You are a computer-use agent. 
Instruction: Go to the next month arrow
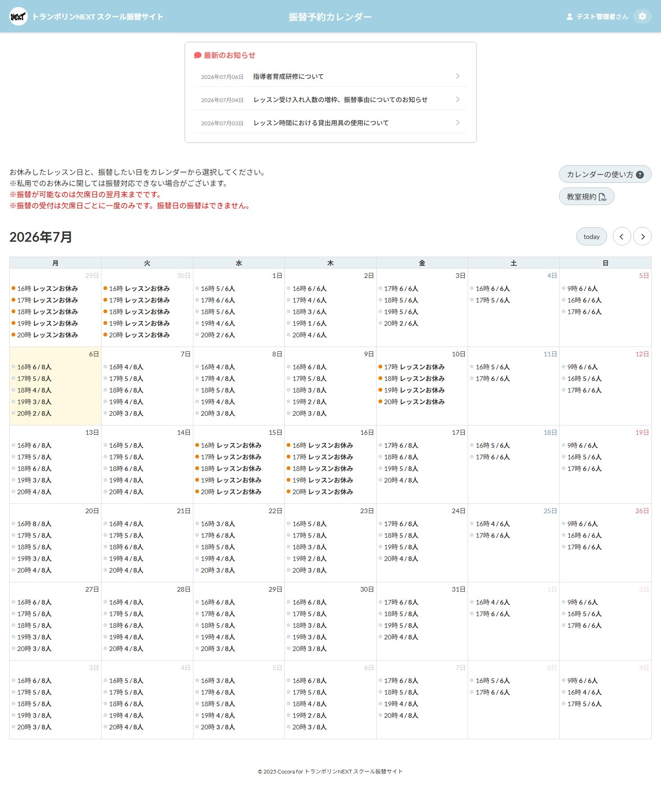[642, 237]
